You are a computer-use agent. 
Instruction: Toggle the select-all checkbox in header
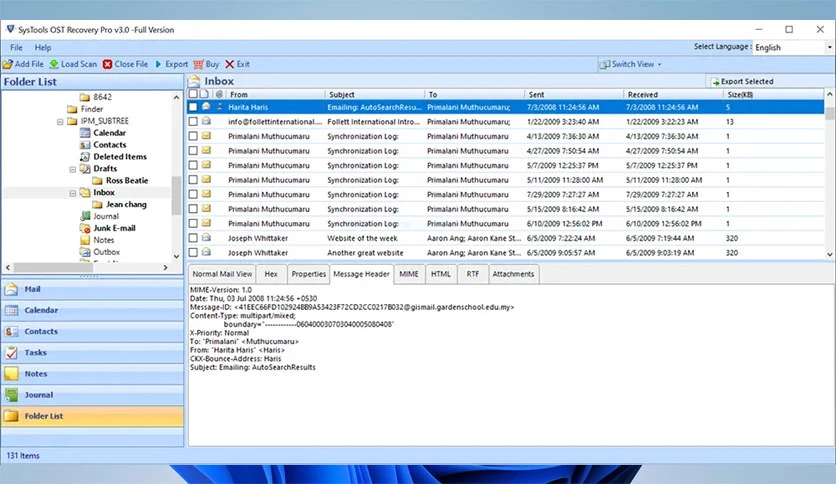tap(193, 94)
